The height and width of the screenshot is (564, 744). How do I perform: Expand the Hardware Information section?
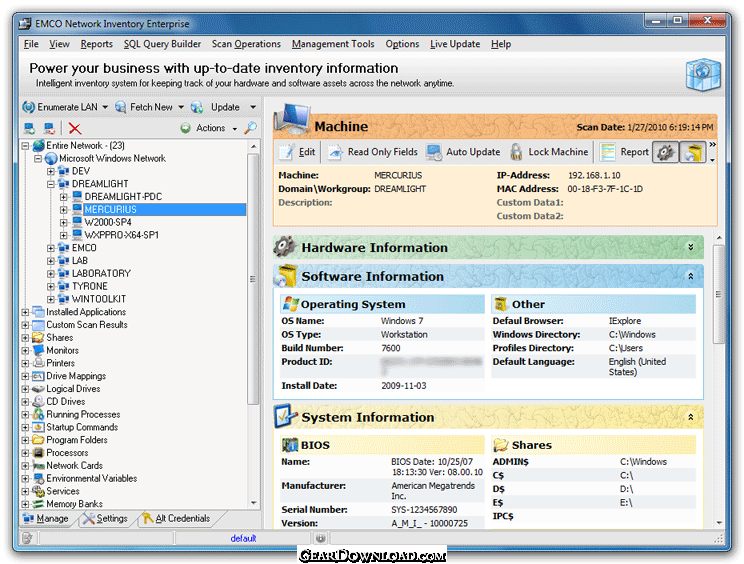[690, 247]
